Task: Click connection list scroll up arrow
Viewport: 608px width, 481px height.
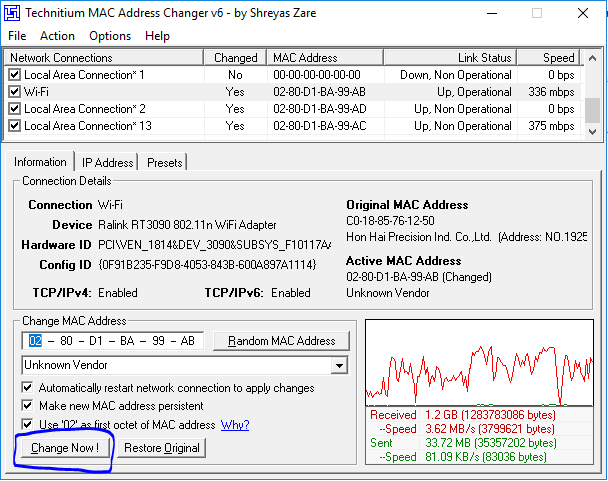Action: point(592,59)
